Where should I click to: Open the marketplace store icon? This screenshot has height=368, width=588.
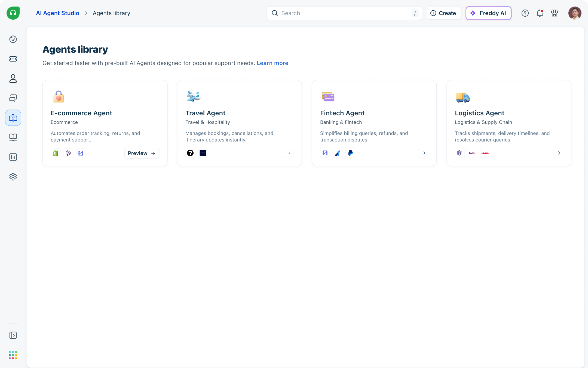point(554,13)
